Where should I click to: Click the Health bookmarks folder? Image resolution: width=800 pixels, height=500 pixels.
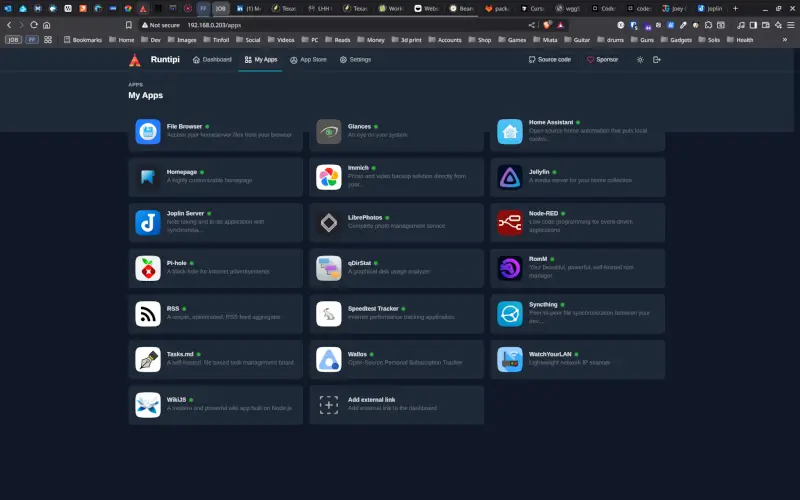pyautogui.click(x=740, y=40)
